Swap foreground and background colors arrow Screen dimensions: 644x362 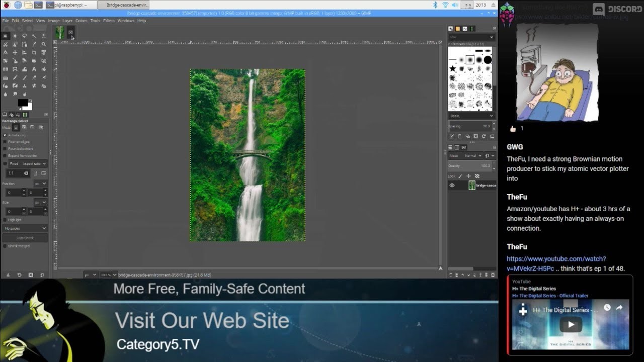pos(31,101)
